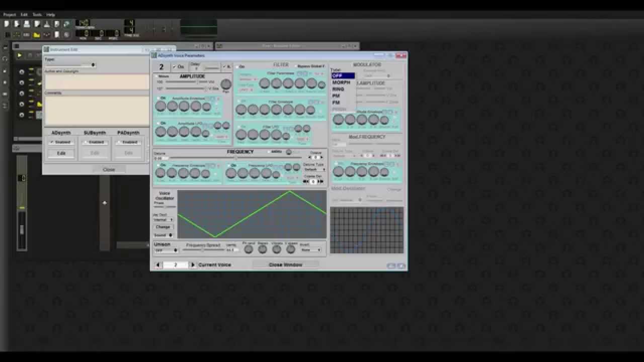
Task: Toggle Amplitude Envelope On checkbox
Action: [161, 98]
